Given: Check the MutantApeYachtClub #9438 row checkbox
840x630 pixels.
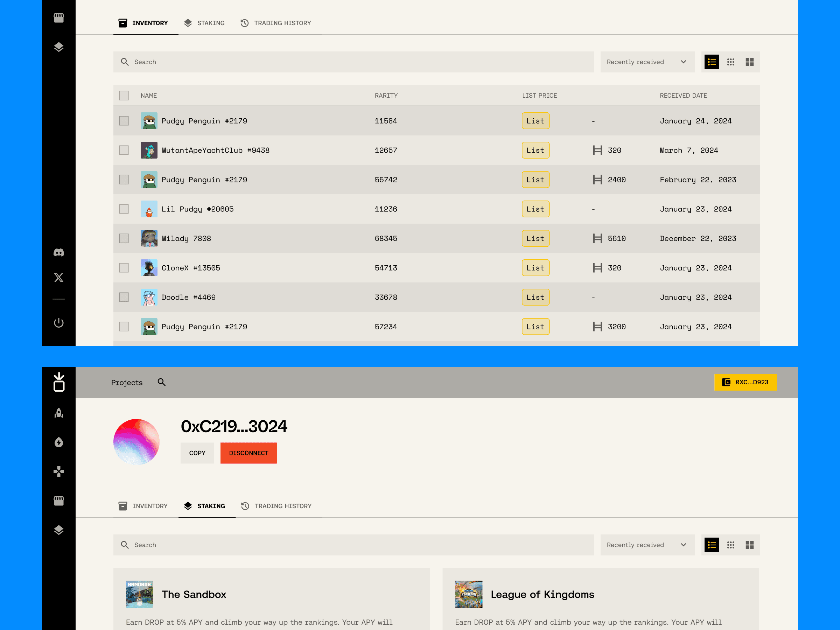Looking at the screenshot, I should pos(124,150).
